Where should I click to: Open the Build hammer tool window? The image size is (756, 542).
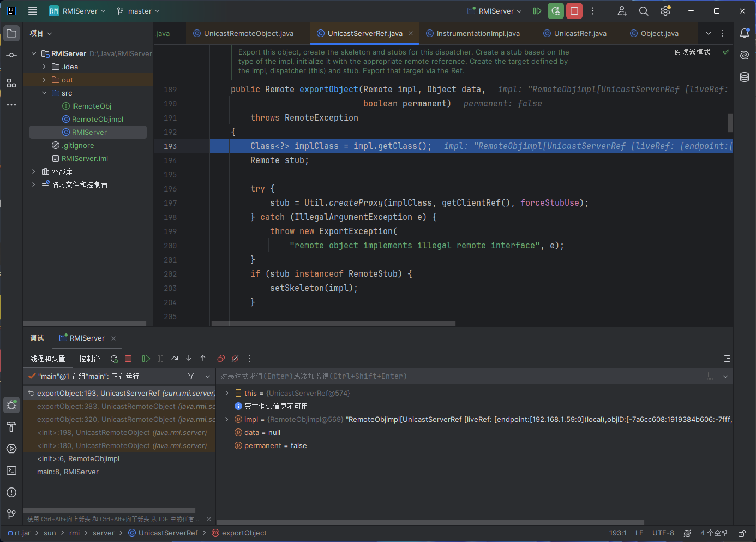[x=11, y=427]
